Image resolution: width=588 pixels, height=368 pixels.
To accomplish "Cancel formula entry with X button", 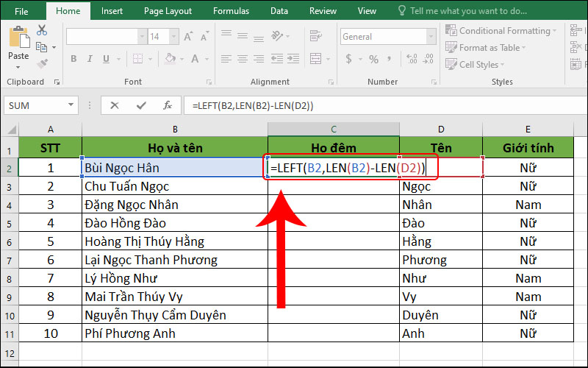I will click(x=115, y=105).
